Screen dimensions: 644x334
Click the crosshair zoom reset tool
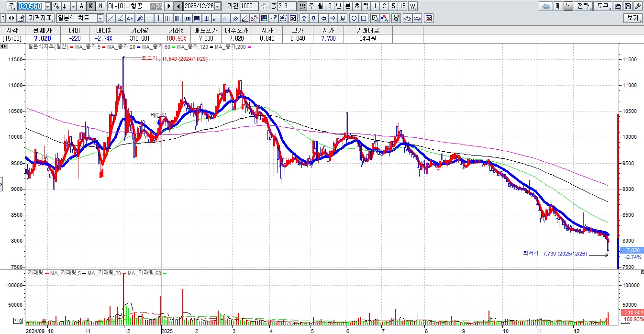point(396,18)
